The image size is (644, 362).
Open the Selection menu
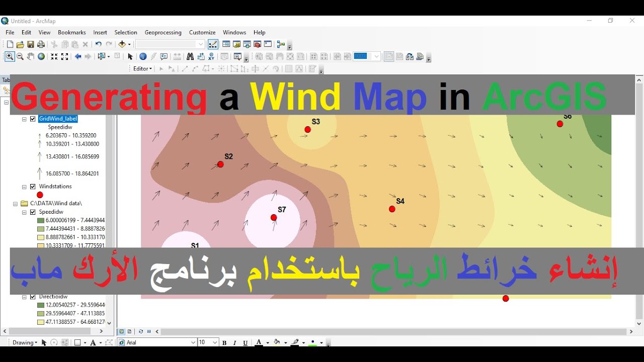126,32
